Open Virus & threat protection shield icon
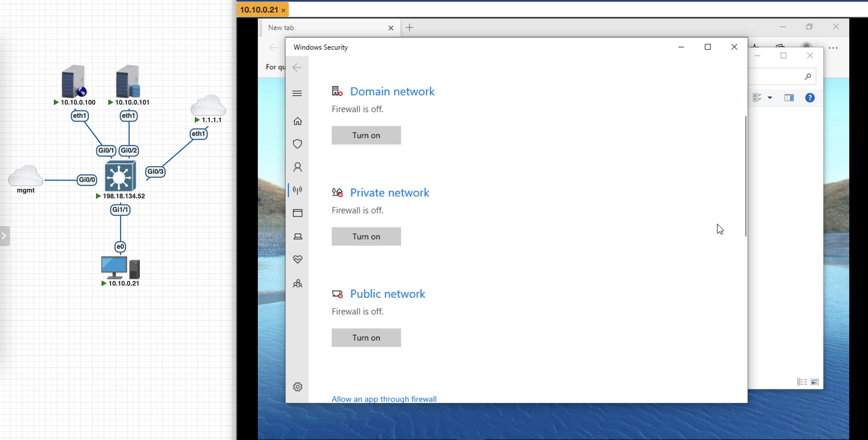868x440 pixels. pos(297,144)
